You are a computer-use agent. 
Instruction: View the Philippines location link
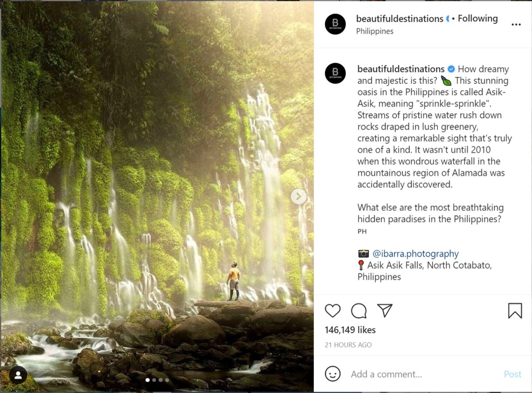click(375, 31)
